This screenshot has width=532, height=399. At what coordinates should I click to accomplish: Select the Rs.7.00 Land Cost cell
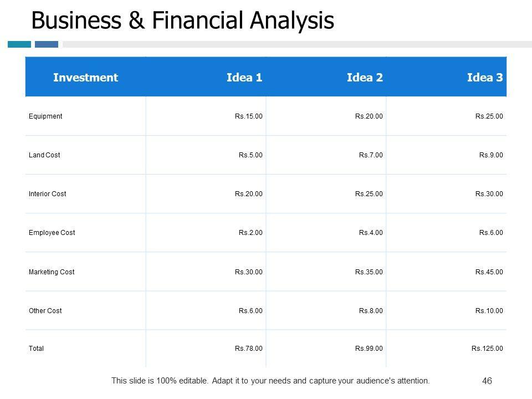(x=371, y=155)
